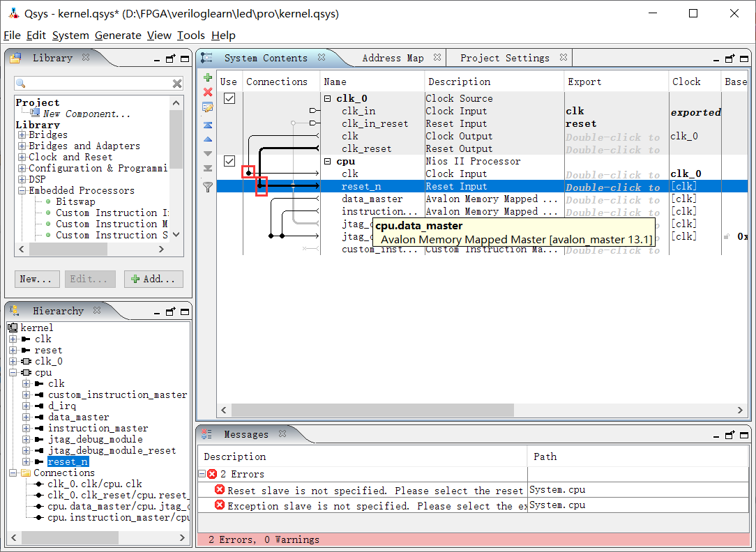Clear the Library search with the X icon
756x552 pixels.
[x=177, y=84]
